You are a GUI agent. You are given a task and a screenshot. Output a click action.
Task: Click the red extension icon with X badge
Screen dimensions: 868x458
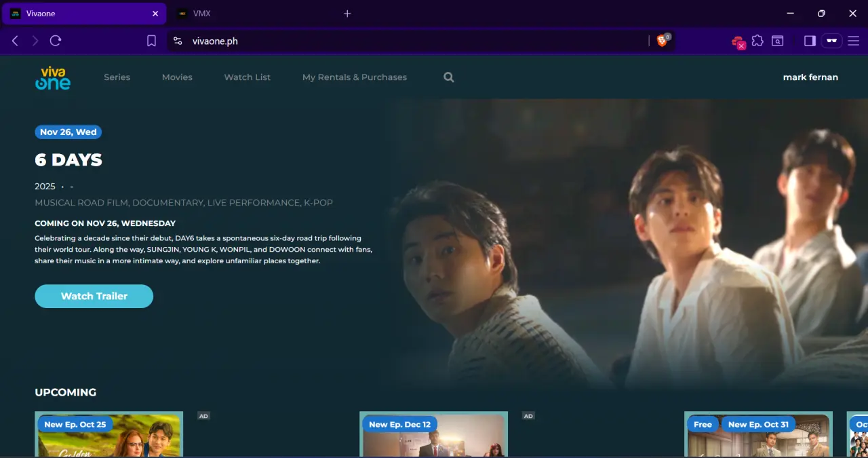738,42
